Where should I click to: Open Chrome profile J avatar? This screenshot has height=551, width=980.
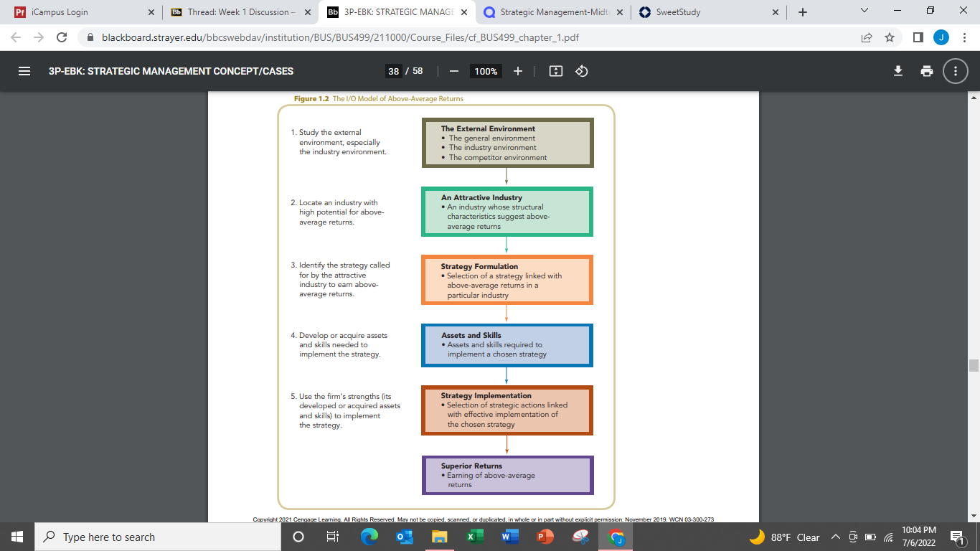(x=941, y=37)
